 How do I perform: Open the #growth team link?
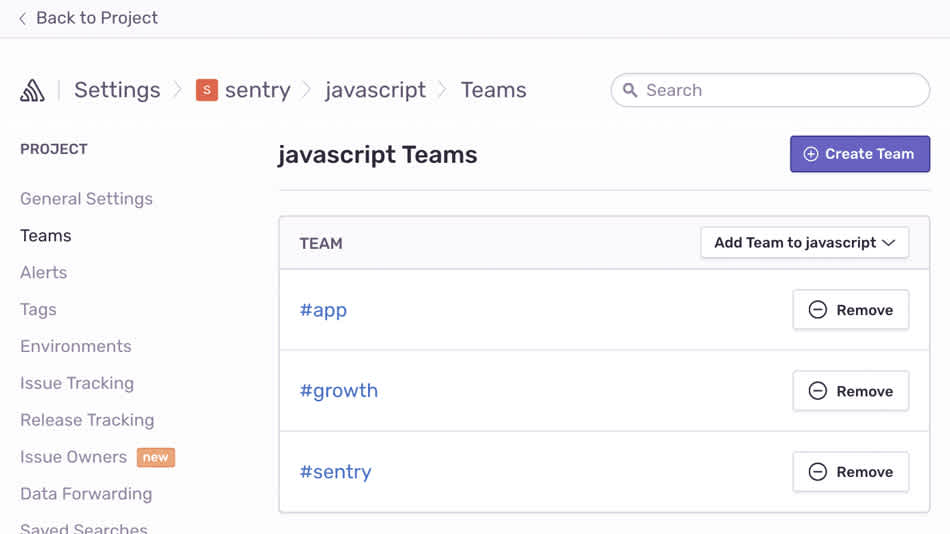(339, 391)
